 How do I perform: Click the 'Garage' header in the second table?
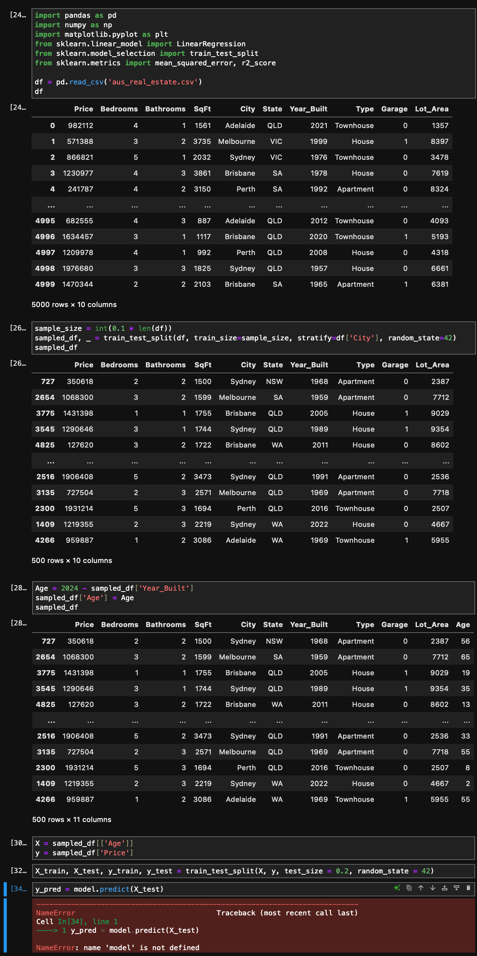click(x=394, y=365)
